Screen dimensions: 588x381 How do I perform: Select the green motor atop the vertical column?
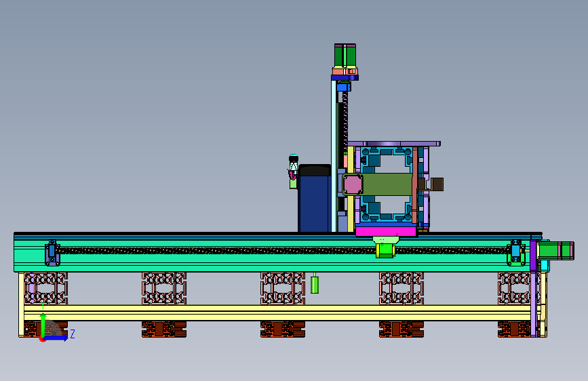pos(345,56)
